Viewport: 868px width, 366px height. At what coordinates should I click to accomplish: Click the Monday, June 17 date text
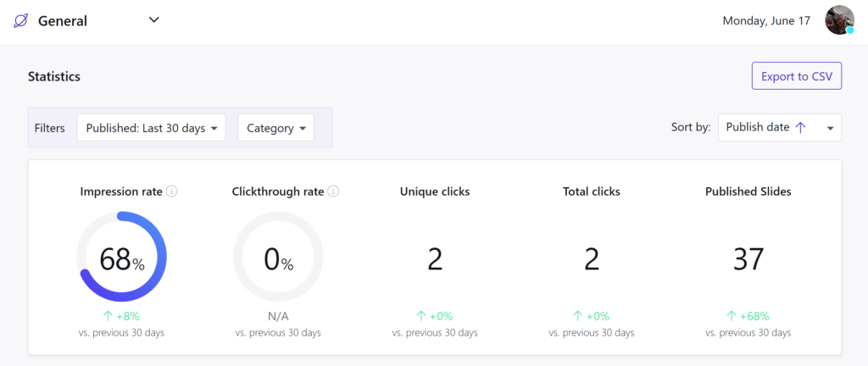(766, 21)
